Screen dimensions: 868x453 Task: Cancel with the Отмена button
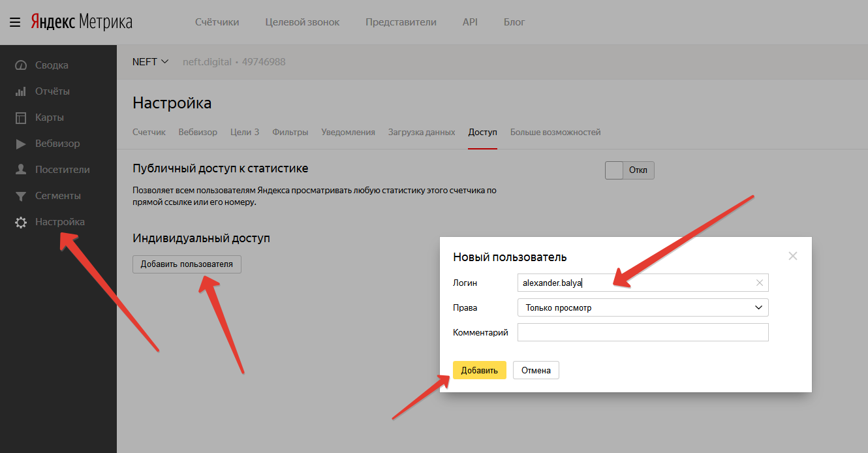click(536, 370)
